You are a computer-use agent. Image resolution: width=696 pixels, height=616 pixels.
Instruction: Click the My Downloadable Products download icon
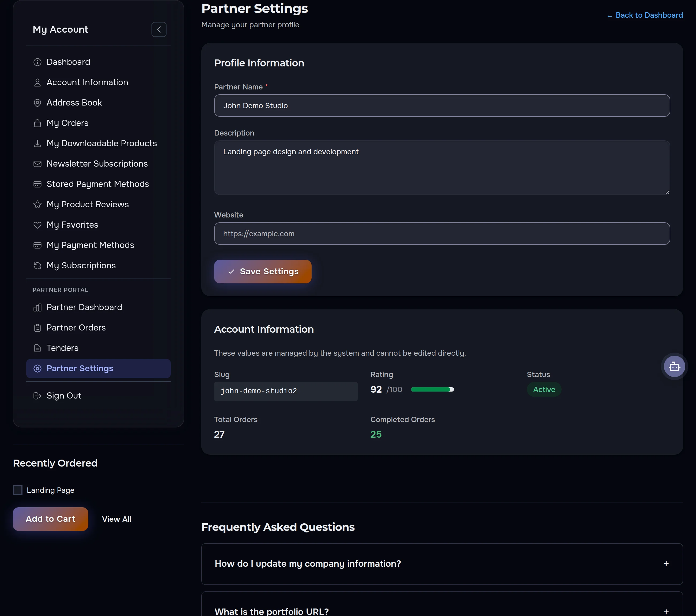pyautogui.click(x=37, y=144)
